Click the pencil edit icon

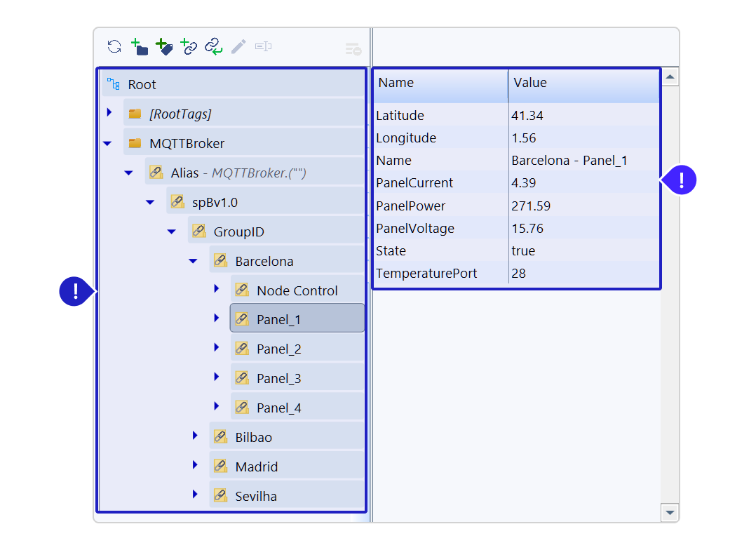click(238, 47)
